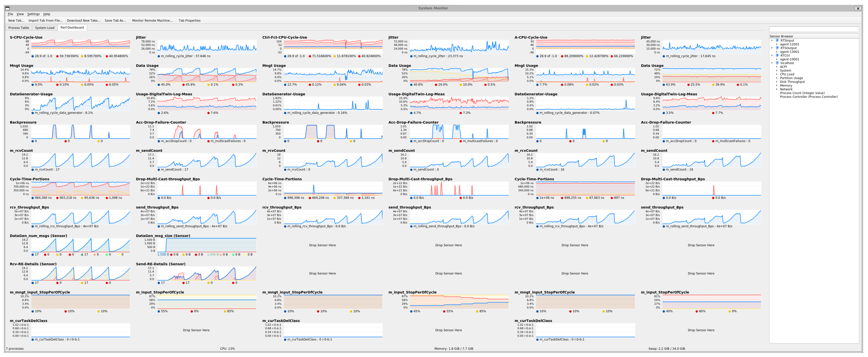Click the RTSOutput host computer icon
Image resolution: width=868 pixels, height=357 pixels.
777,48
